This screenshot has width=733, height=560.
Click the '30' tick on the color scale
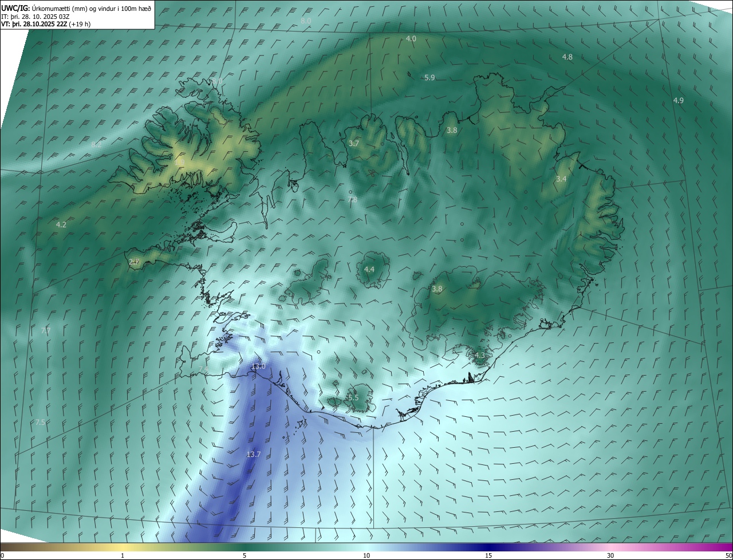610,555
